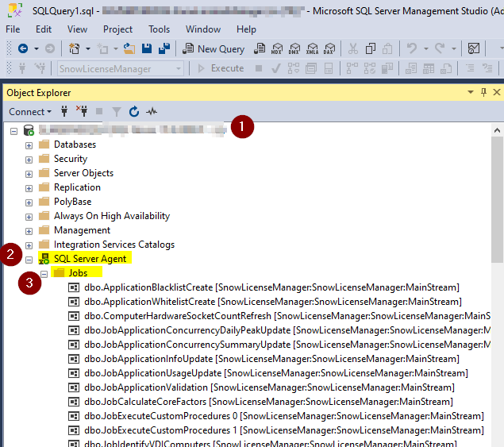Viewport: 504px width, 447px height.
Task: Open the SnowLicenseManager database dropdown
Action: 179,68
